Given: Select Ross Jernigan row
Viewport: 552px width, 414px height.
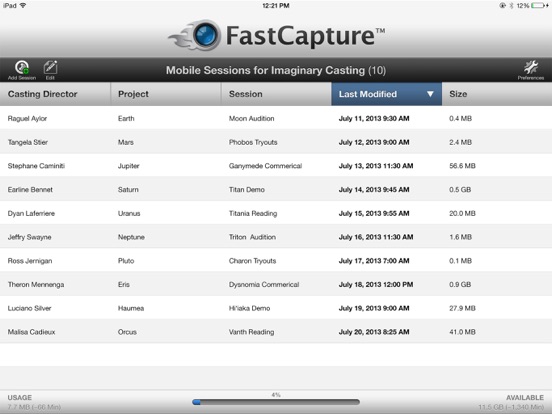Looking at the screenshot, I should (276, 261).
